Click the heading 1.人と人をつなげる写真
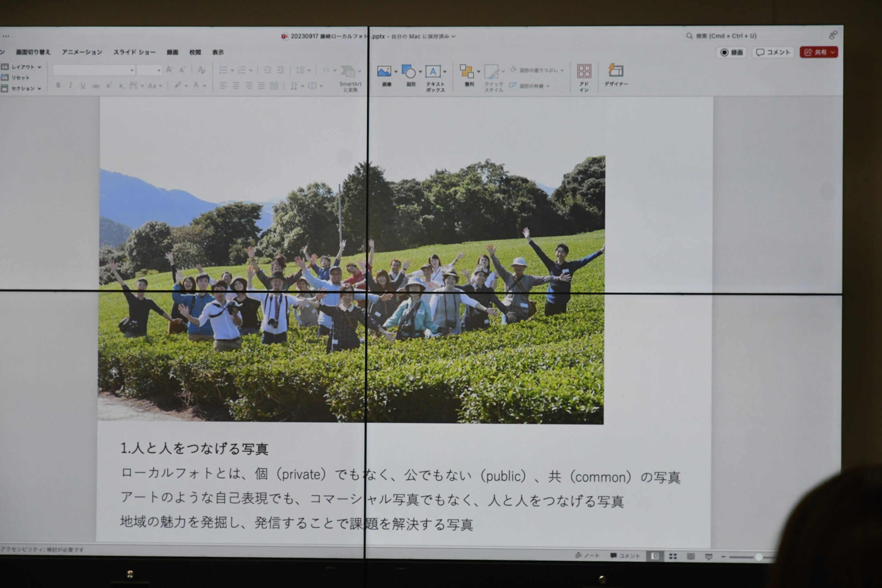Screen dimensions: 882x588 (194, 448)
